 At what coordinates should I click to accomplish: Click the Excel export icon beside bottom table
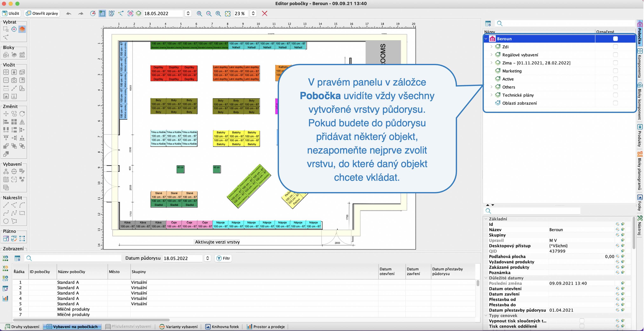point(5,258)
